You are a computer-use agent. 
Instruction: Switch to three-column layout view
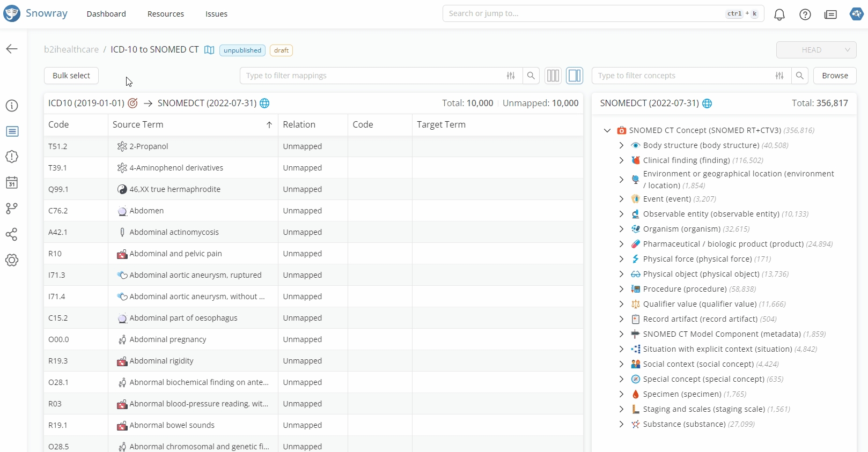coord(553,76)
